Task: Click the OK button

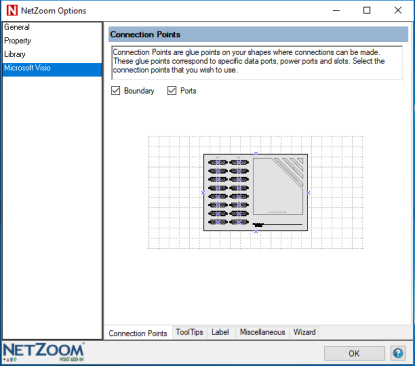Action: click(354, 353)
